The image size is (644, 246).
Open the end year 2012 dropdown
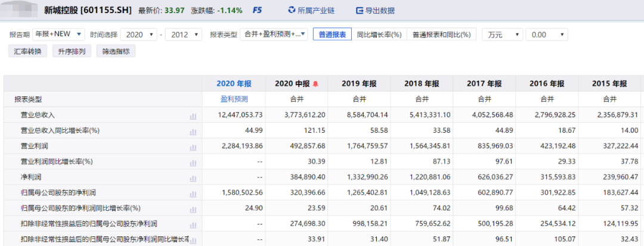point(184,35)
